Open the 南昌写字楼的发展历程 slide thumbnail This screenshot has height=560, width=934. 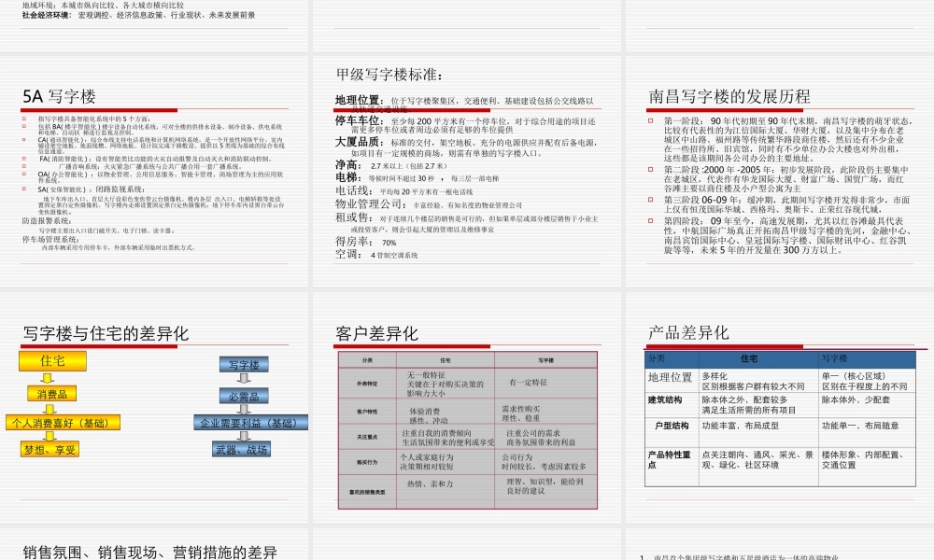[779, 172]
